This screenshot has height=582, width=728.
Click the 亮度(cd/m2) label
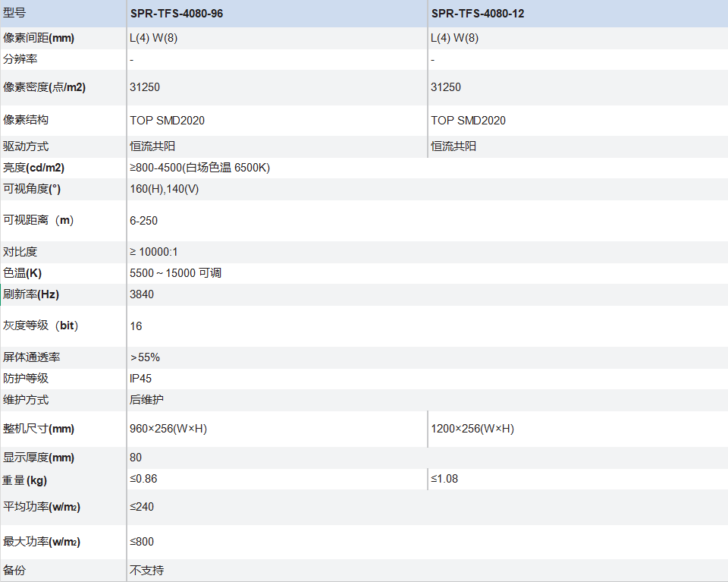(33, 168)
